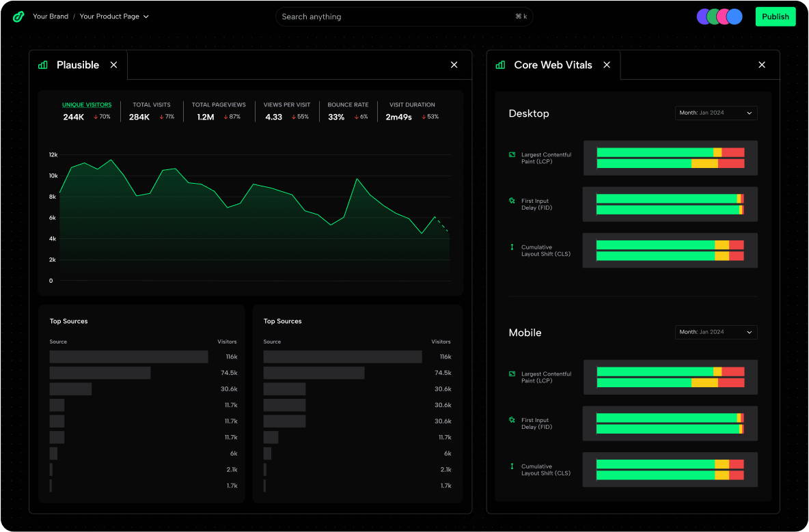Viewport: 809px width, 532px height.
Task: Open Mobile Month: Jan 2024 dropdown
Action: click(716, 332)
